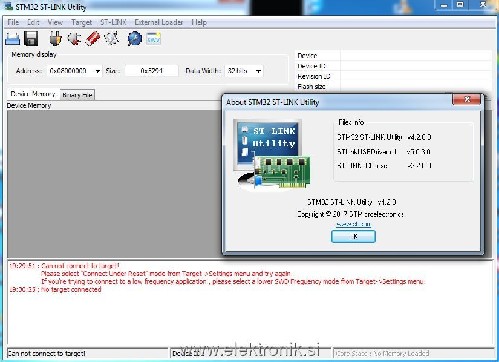
Task: Click the SWV viewer toolbar icon
Action: point(153,39)
